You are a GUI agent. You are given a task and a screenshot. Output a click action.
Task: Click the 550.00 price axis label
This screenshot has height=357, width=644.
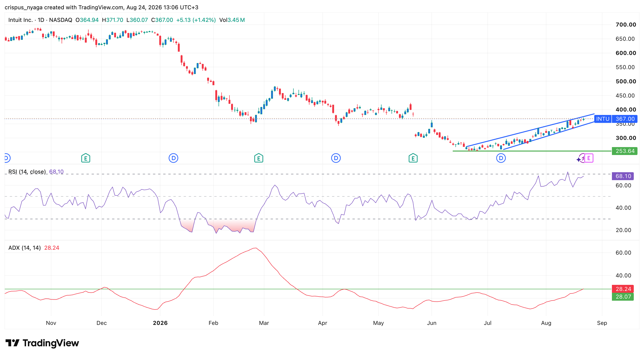pyautogui.click(x=625, y=67)
